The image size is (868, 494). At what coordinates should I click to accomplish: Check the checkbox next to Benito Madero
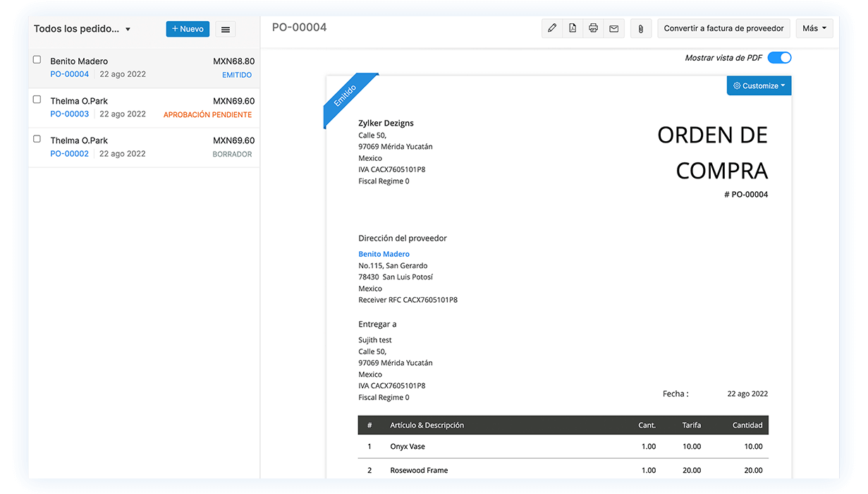pyautogui.click(x=37, y=60)
